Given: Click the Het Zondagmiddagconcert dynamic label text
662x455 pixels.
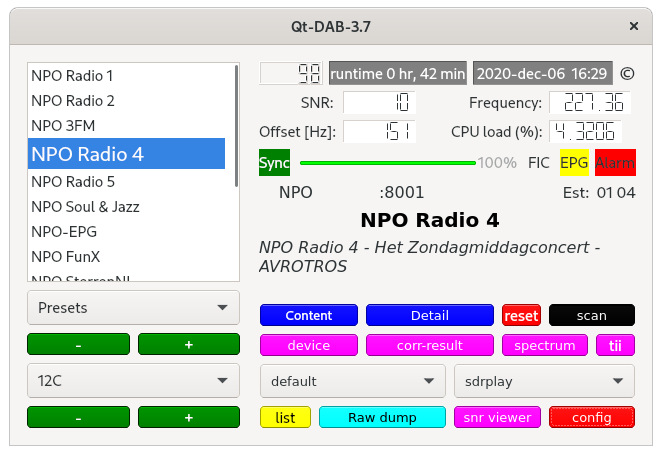Looking at the screenshot, I should (429, 257).
